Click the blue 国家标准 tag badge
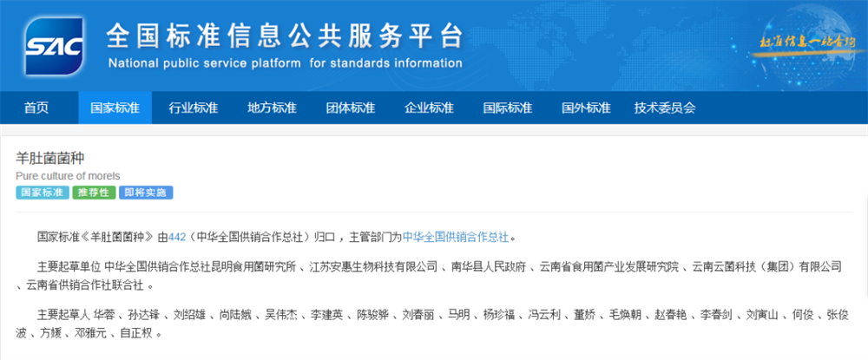The height and width of the screenshot is (360, 868). point(42,193)
